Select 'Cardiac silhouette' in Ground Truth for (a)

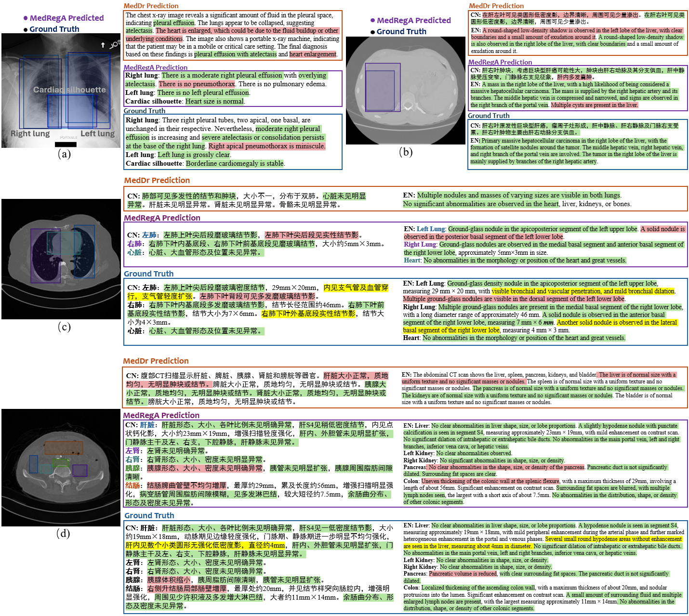[154, 164]
